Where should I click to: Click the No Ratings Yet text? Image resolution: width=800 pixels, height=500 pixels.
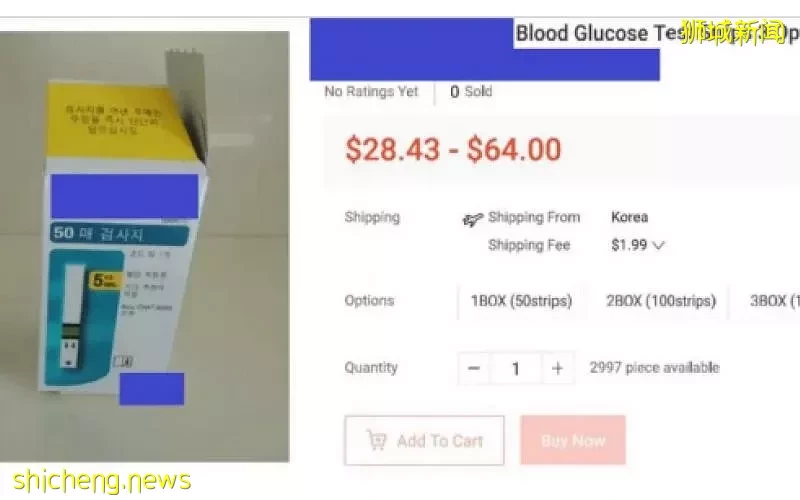(x=371, y=91)
